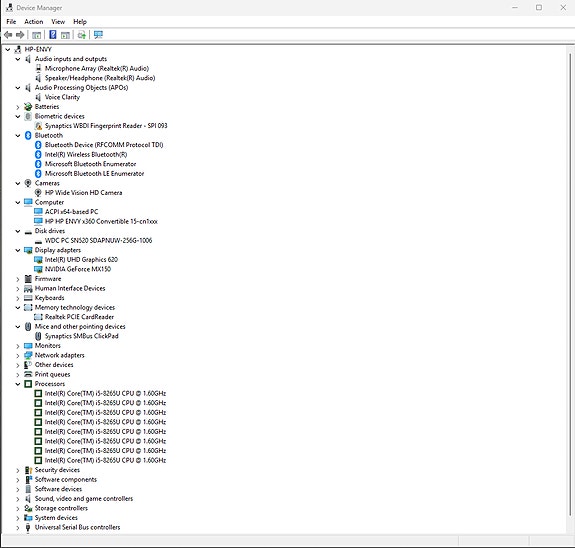Image resolution: width=575 pixels, height=548 pixels.
Task: Select Intel(R) UHD Graphics 620 device
Action: pos(81,260)
